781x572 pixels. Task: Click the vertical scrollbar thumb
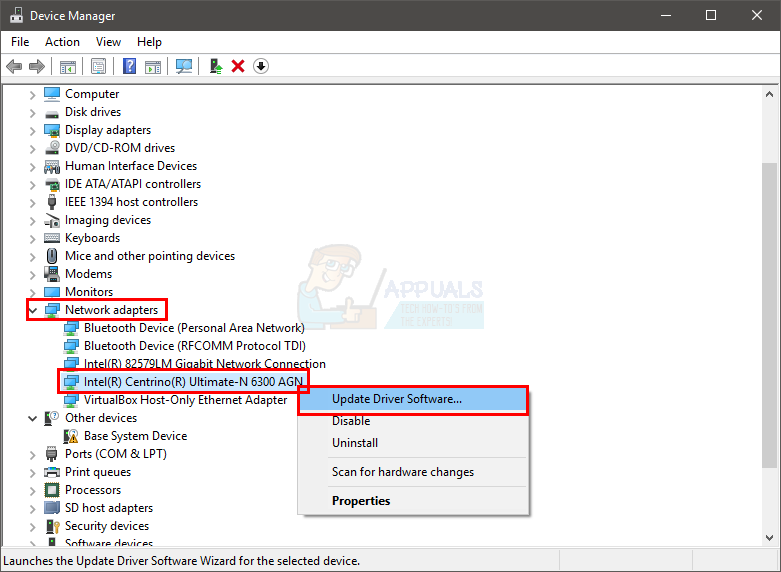769,315
